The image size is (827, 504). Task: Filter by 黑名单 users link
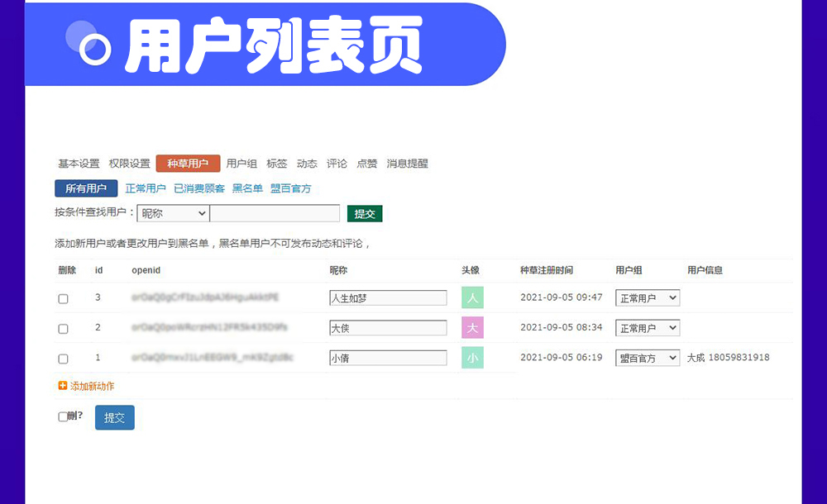[x=247, y=188]
